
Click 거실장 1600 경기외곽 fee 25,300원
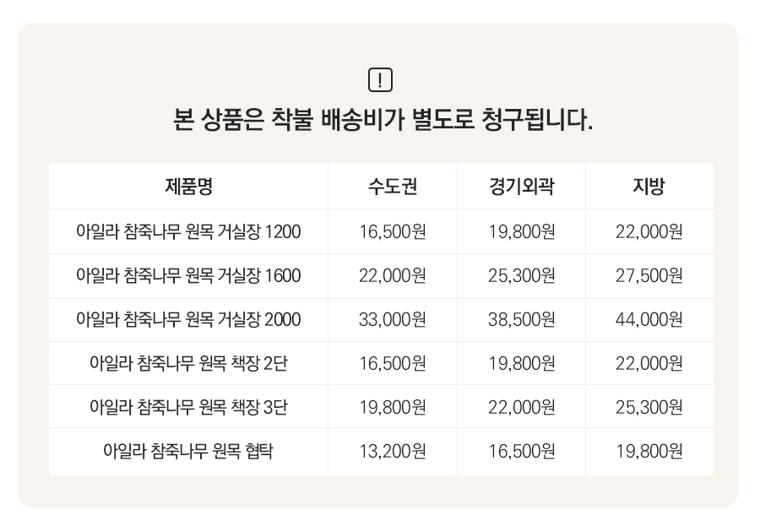click(521, 276)
